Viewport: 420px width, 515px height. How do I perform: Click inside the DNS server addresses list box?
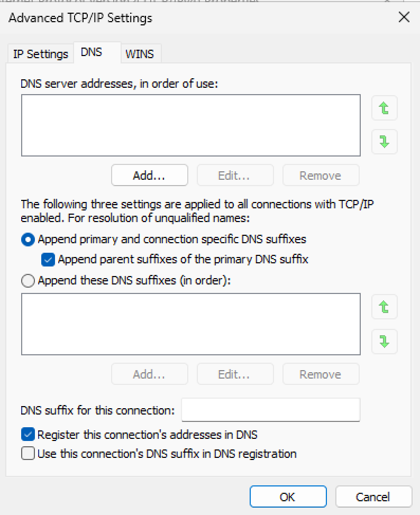click(x=190, y=125)
